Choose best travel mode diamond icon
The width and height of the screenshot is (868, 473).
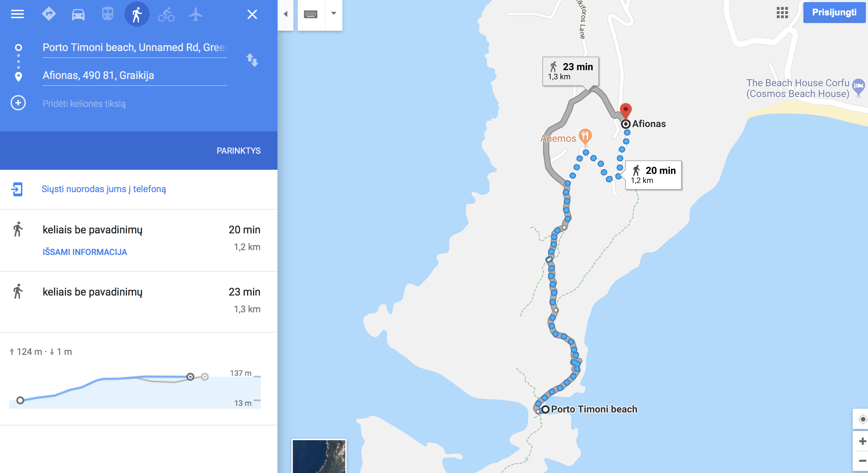(x=49, y=14)
